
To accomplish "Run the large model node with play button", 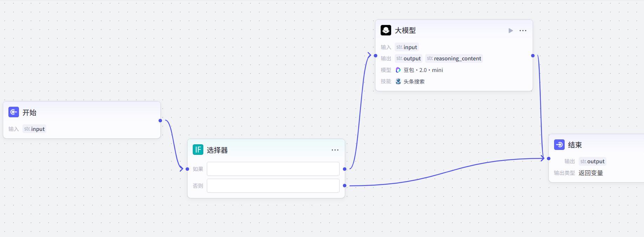I will pos(511,31).
